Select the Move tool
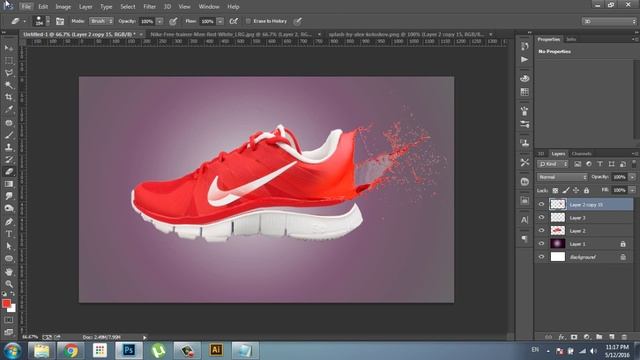This screenshot has height=360, width=640. point(9,48)
